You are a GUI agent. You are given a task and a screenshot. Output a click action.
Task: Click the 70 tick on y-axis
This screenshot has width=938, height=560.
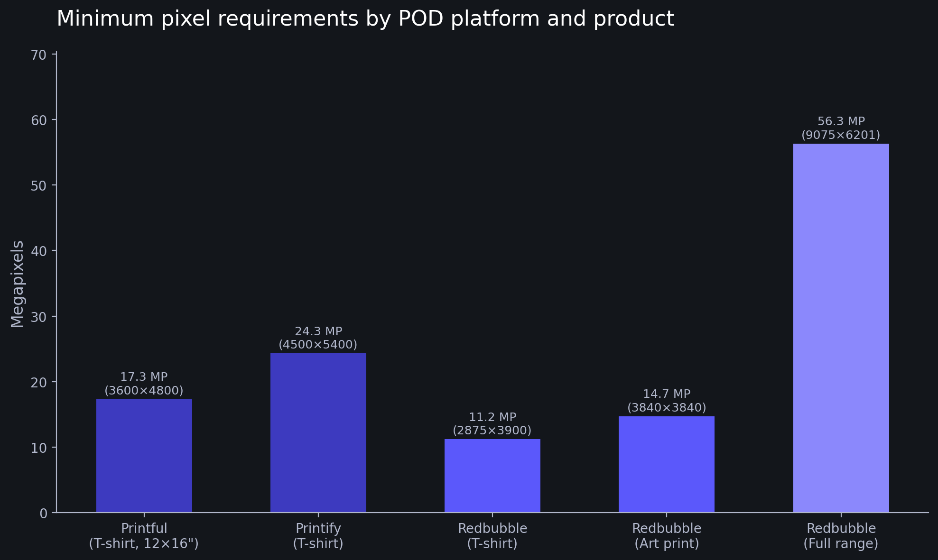click(38, 55)
